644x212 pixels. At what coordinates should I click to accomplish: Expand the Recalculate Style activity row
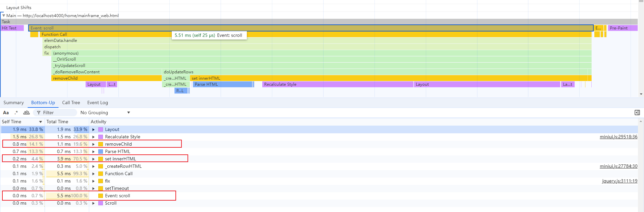[94, 137]
